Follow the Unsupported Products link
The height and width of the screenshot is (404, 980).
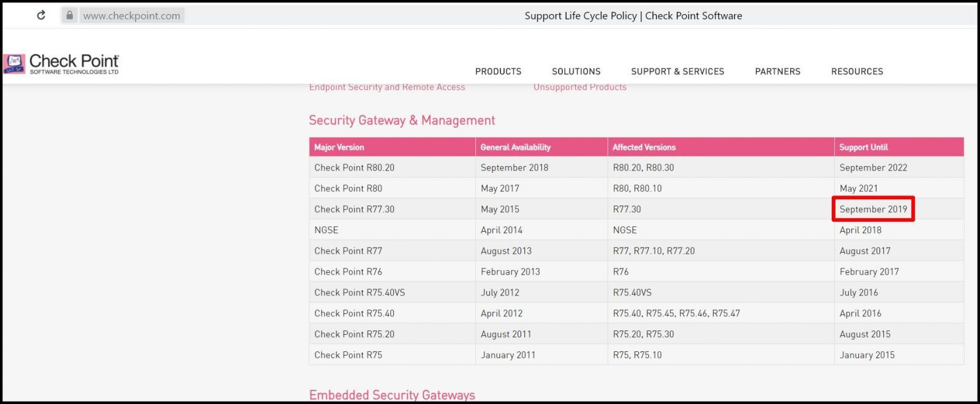click(579, 87)
